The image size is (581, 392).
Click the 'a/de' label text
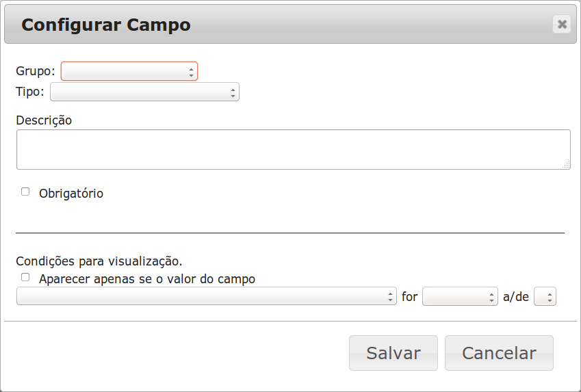[x=516, y=298]
